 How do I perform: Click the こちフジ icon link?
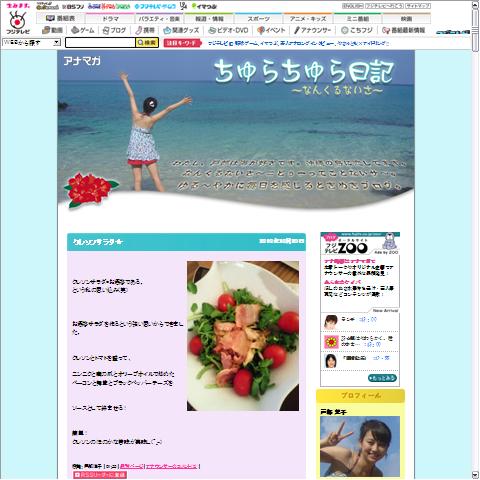pos(357,30)
